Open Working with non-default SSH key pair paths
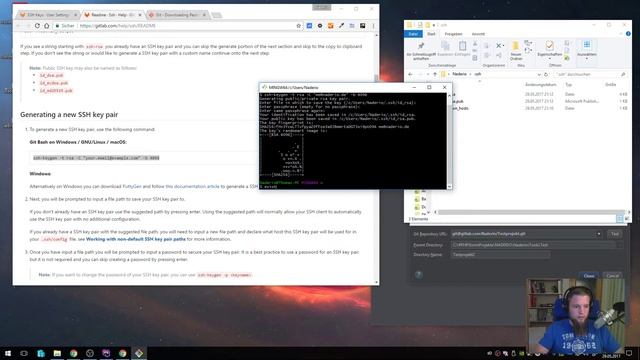Screen dimensions: 640x360 click(x=136, y=239)
